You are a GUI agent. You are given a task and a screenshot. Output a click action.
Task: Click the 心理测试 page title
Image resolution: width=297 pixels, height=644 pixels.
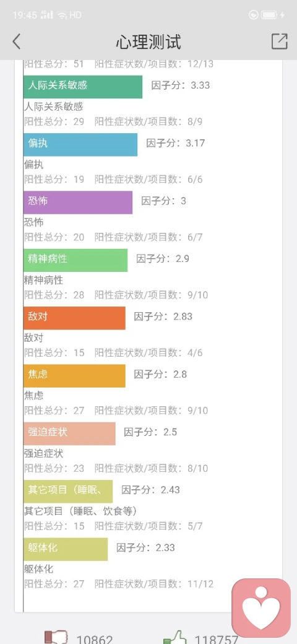point(148,42)
